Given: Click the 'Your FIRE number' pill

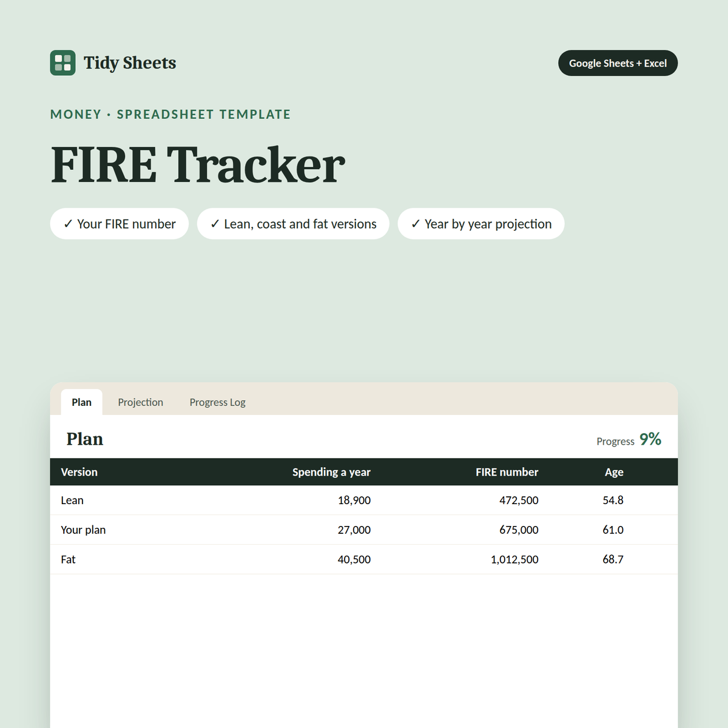Looking at the screenshot, I should tap(120, 224).
